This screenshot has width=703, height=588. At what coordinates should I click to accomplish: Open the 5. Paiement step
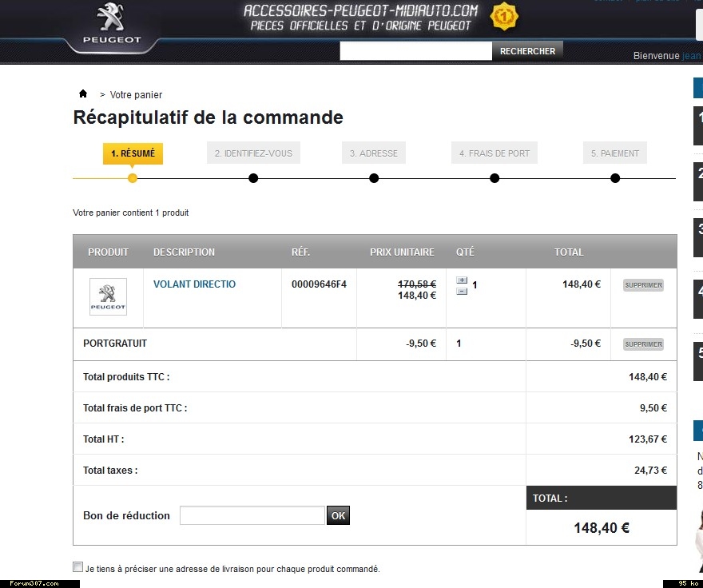point(615,153)
